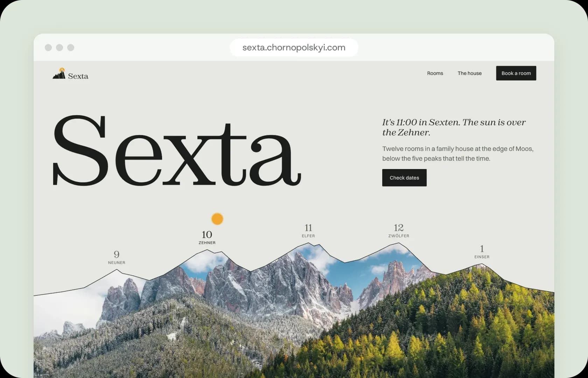Click the first gray window control dot
This screenshot has width=588, height=378.
[x=48, y=48]
